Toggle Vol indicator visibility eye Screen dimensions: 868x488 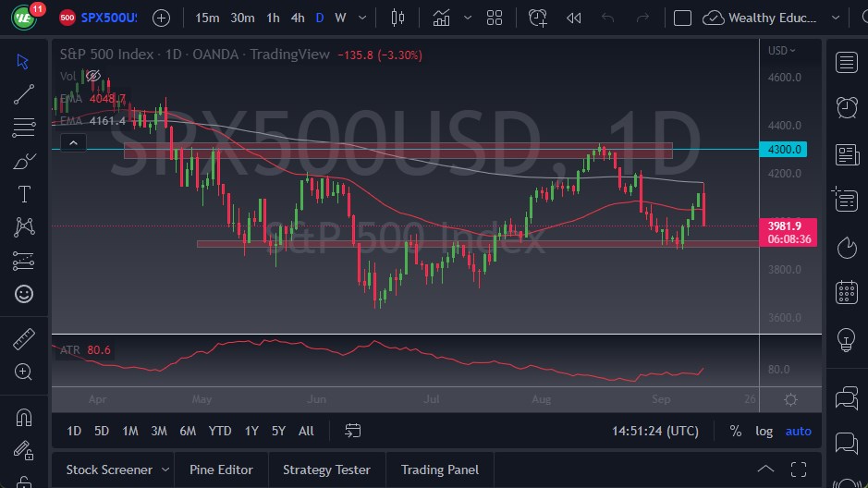(x=93, y=76)
